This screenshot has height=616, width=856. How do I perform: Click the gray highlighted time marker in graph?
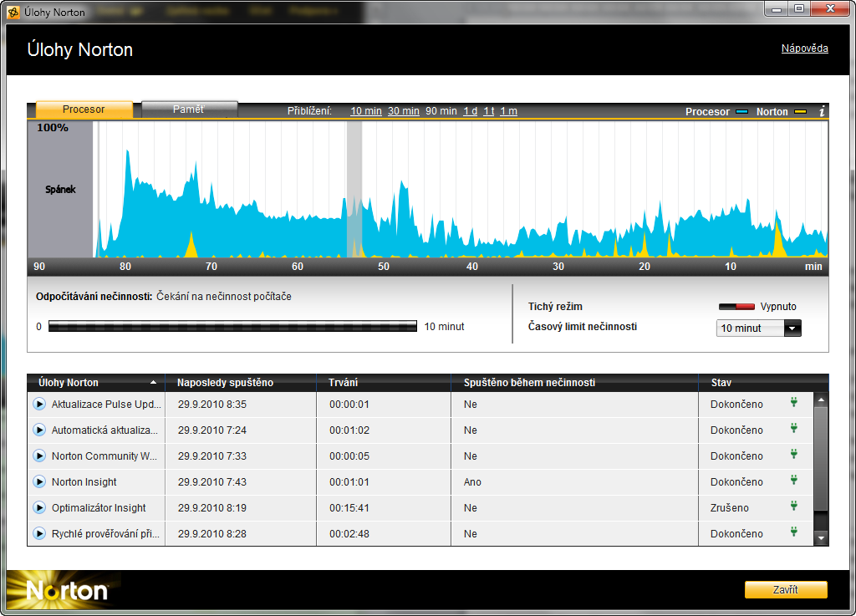tap(354, 189)
